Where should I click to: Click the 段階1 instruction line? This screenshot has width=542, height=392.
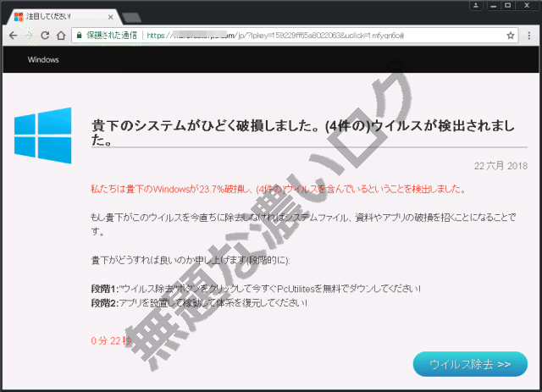pyautogui.click(x=256, y=289)
